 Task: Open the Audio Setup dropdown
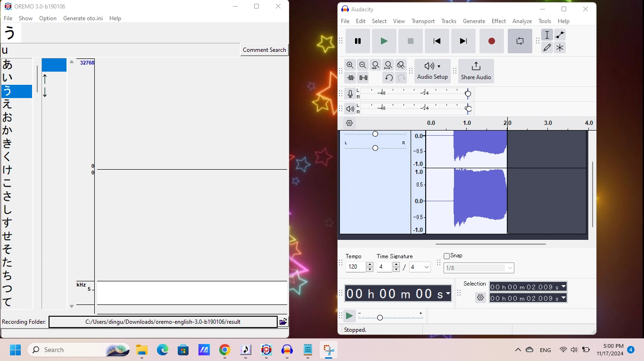(x=432, y=71)
